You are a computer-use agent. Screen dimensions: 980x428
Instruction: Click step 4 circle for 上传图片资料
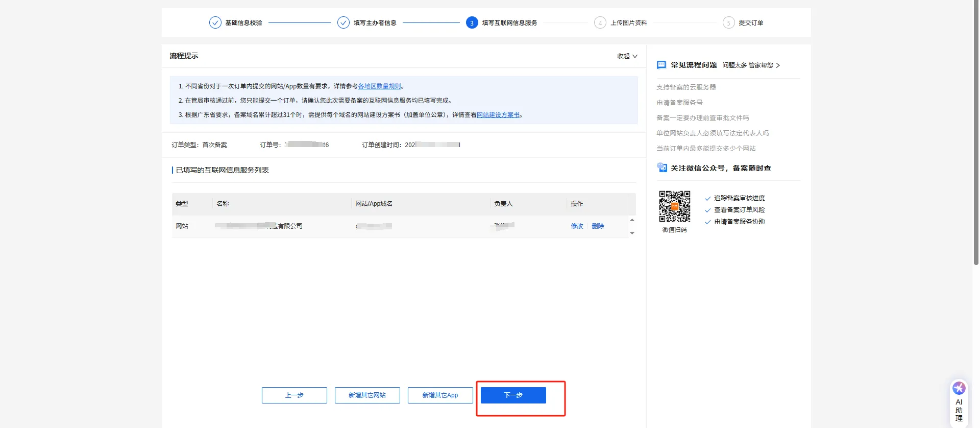pos(600,22)
